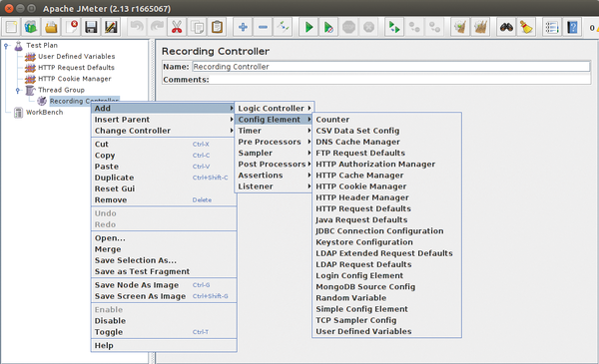
Task: Choose Remove from context menu
Action: click(164, 199)
